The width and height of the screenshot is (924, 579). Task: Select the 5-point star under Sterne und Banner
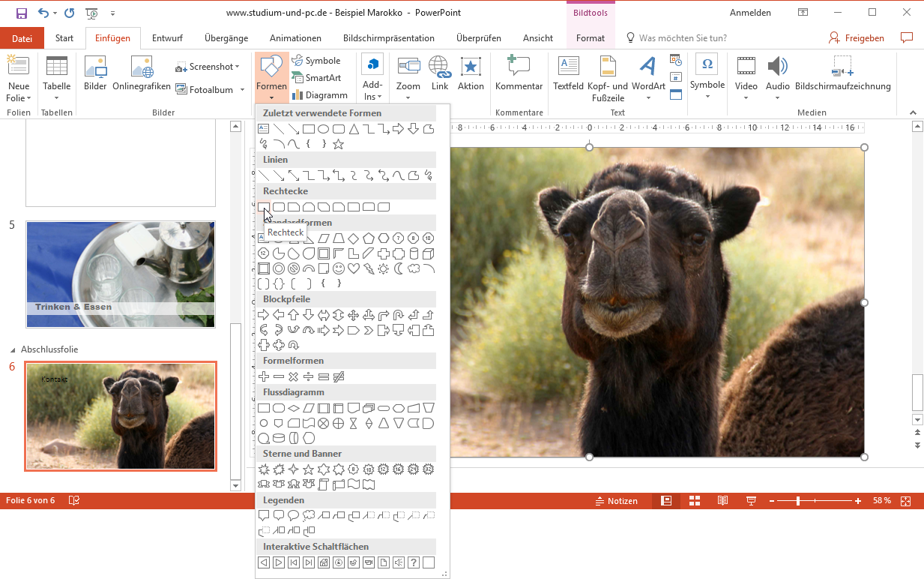[309, 469]
